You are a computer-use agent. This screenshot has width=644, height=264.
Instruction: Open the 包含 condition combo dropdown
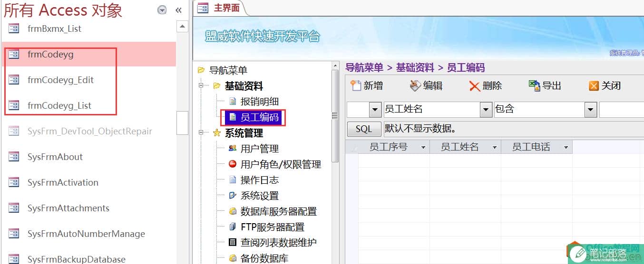(591, 109)
